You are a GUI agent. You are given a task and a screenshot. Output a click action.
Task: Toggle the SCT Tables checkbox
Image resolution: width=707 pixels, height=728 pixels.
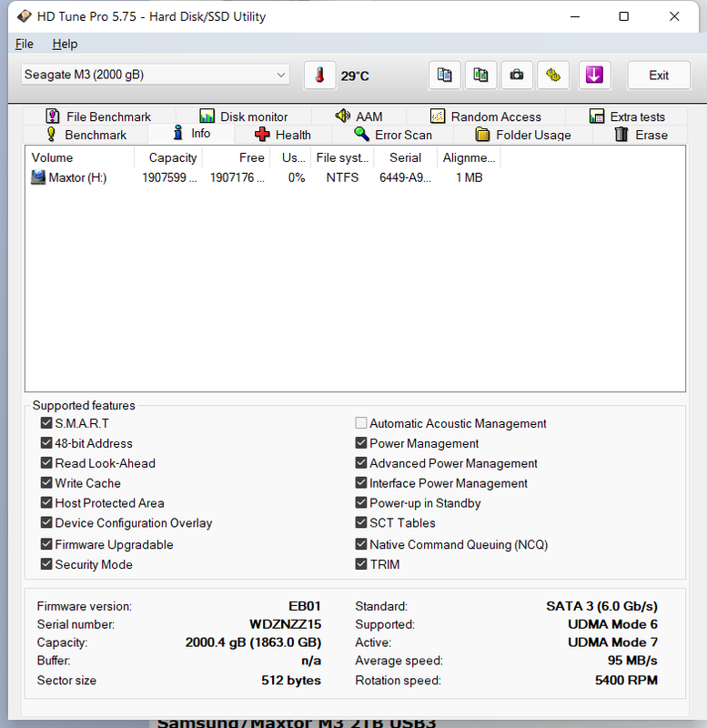pyautogui.click(x=360, y=522)
